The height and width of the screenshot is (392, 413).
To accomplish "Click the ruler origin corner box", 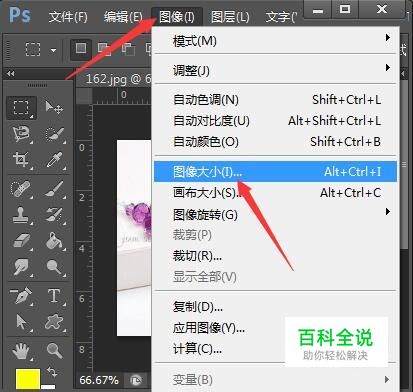I will [84, 96].
